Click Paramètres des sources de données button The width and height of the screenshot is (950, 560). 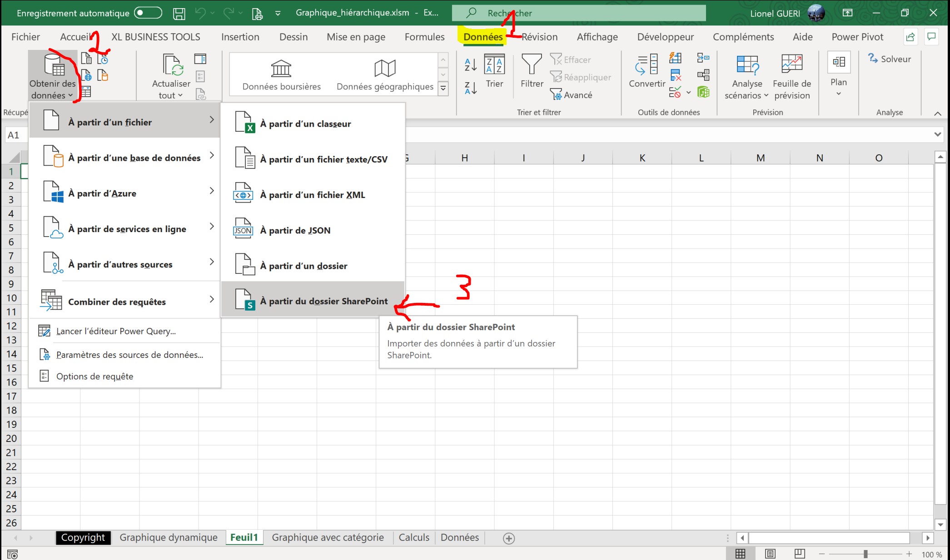129,354
